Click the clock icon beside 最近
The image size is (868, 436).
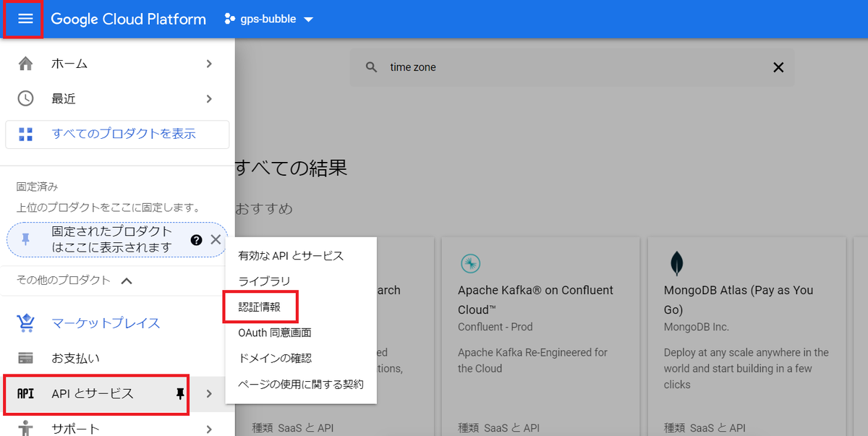(25, 98)
